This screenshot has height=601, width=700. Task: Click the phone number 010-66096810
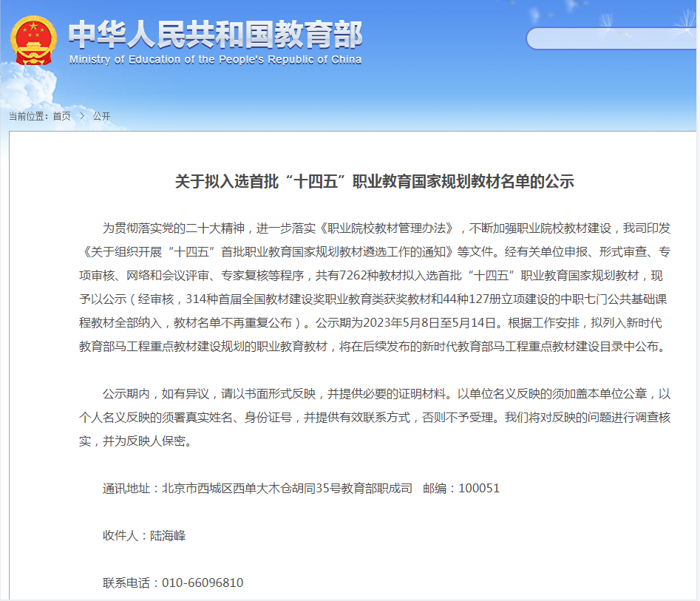point(201,583)
